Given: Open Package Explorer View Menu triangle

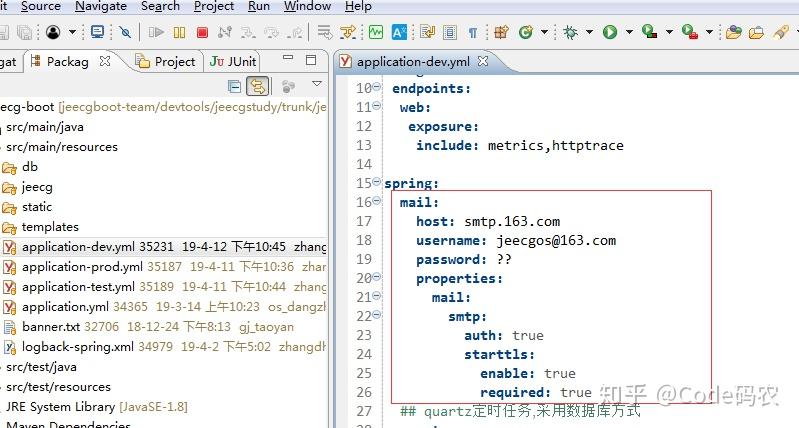Looking at the screenshot, I should pos(317,84).
